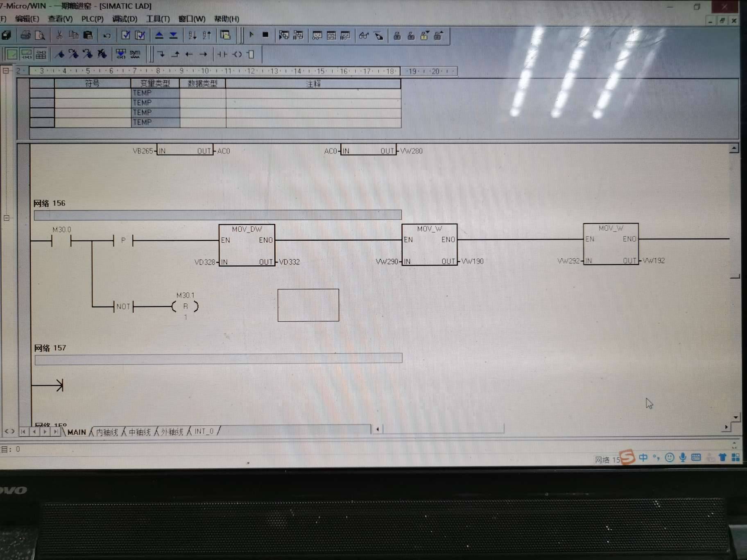
Task: Switch to the INT_0 tab
Action: [204, 431]
